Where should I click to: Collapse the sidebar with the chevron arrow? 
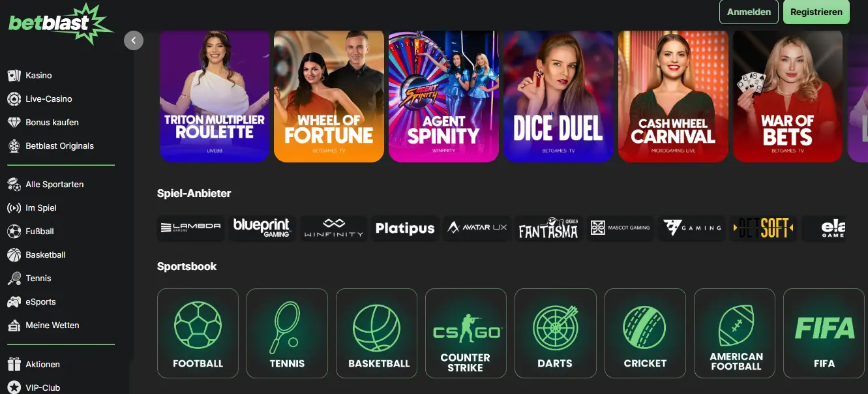point(133,40)
